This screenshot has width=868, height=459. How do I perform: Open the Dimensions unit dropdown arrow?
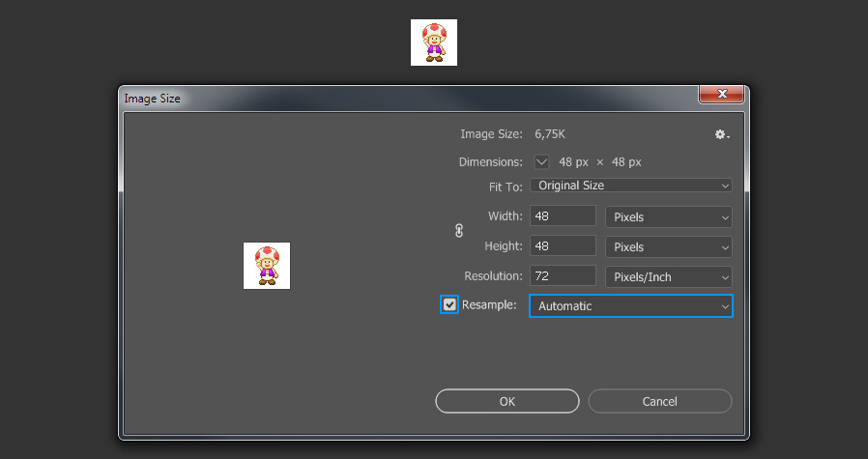541,162
